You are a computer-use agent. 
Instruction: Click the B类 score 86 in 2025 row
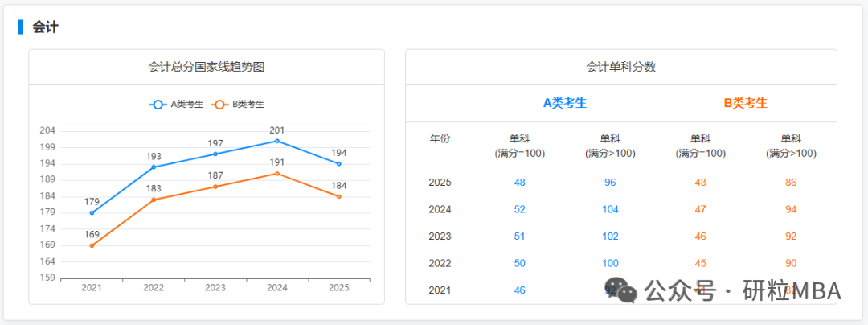[791, 183]
